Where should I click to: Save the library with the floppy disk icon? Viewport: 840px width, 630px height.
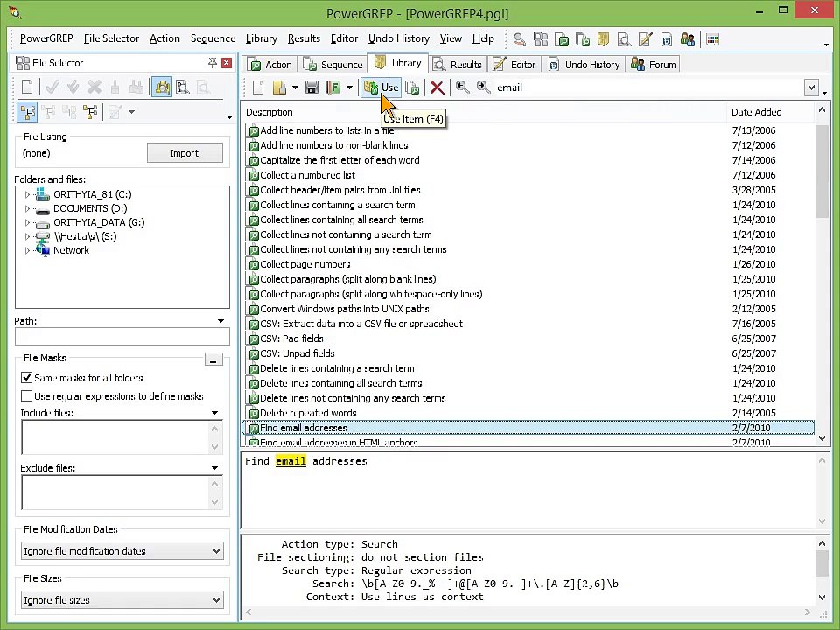tap(311, 87)
